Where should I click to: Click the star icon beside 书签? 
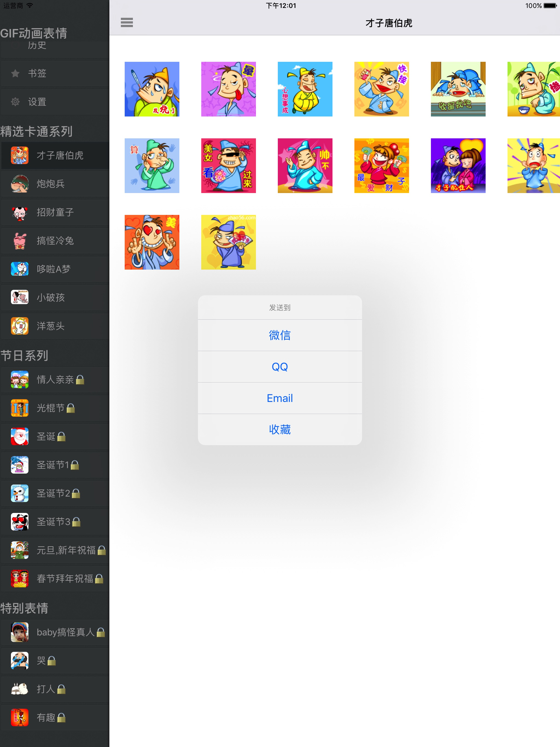(15, 73)
